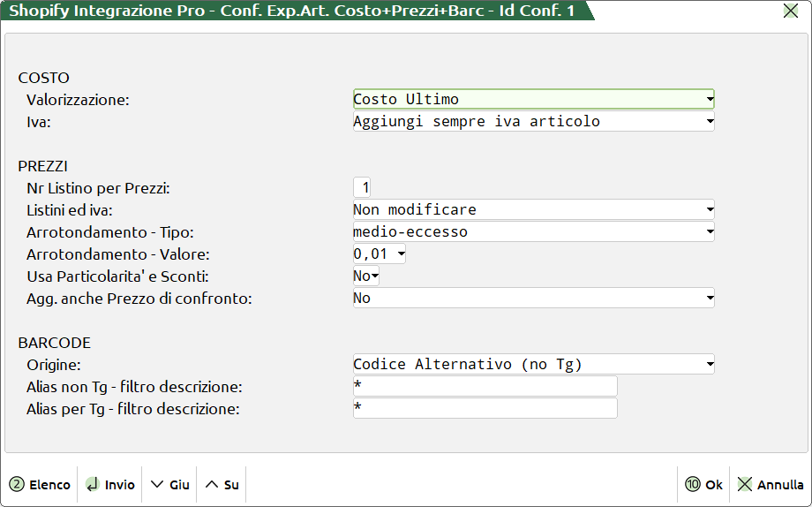The width and height of the screenshot is (812, 507).
Task: Click the window title bar tab
Action: tap(291, 11)
